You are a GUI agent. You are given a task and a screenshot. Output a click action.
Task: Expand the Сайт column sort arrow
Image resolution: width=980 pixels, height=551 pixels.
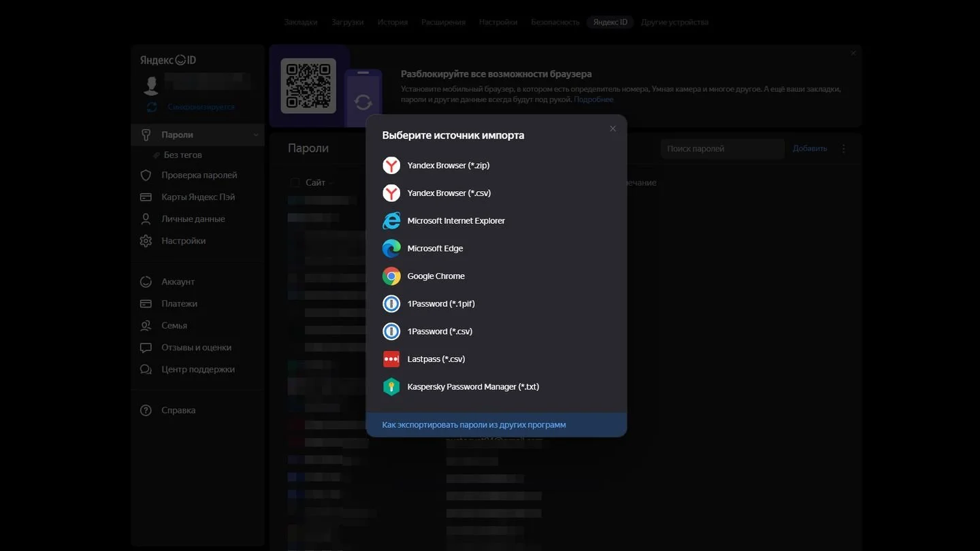[x=331, y=183]
